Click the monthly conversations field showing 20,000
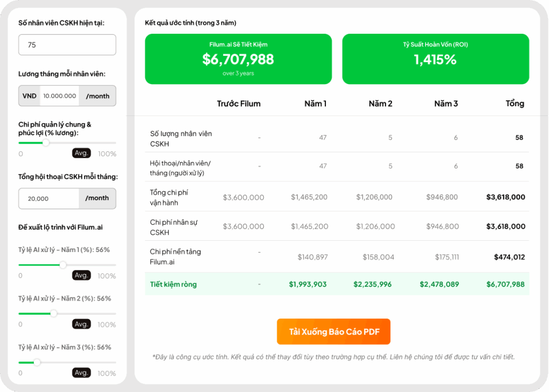The height and width of the screenshot is (392, 549). (49, 198)
